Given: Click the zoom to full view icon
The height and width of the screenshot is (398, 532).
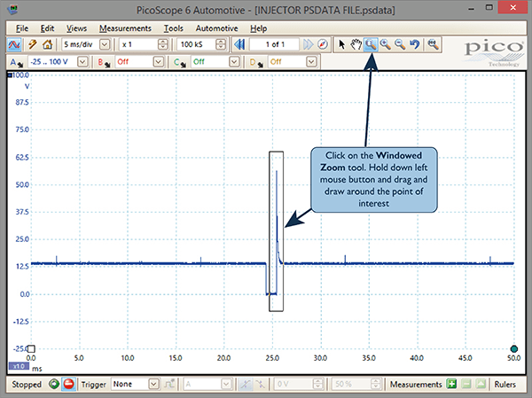Looking at the screenshot, I should point(433,44).
